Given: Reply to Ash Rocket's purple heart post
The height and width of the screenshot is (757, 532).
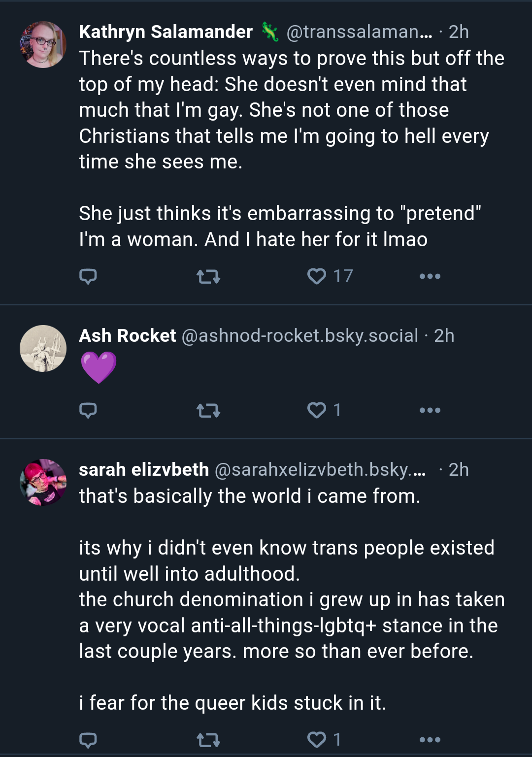Looking at the screenshot, I should 88,410.
